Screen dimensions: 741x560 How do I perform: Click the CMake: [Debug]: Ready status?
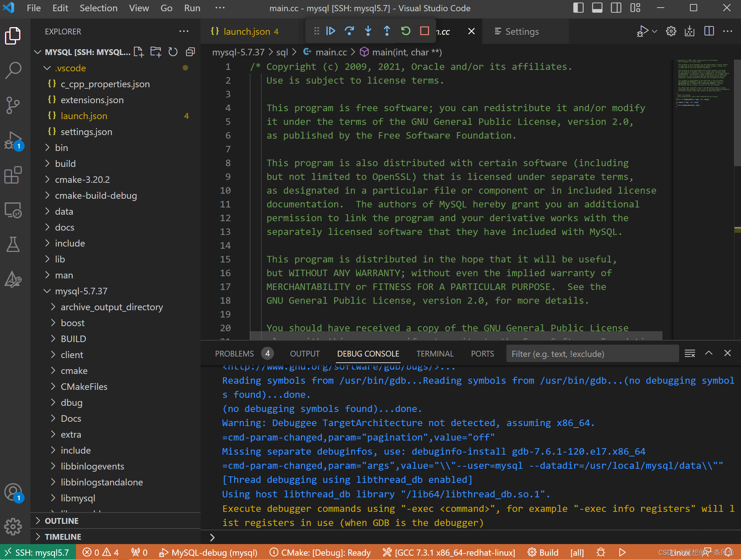[x=320, y=552]
